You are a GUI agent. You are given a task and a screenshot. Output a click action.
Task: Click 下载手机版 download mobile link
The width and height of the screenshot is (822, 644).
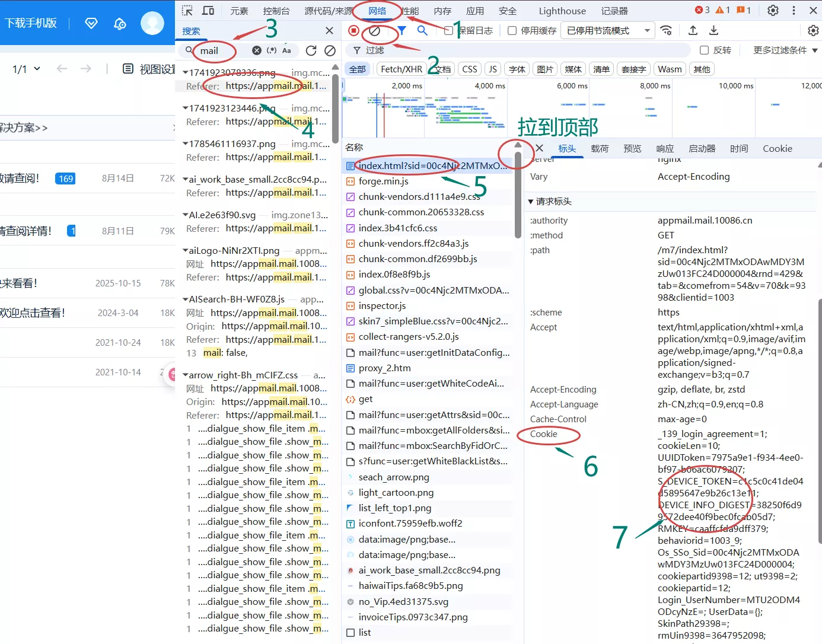(x=31, y=23)
